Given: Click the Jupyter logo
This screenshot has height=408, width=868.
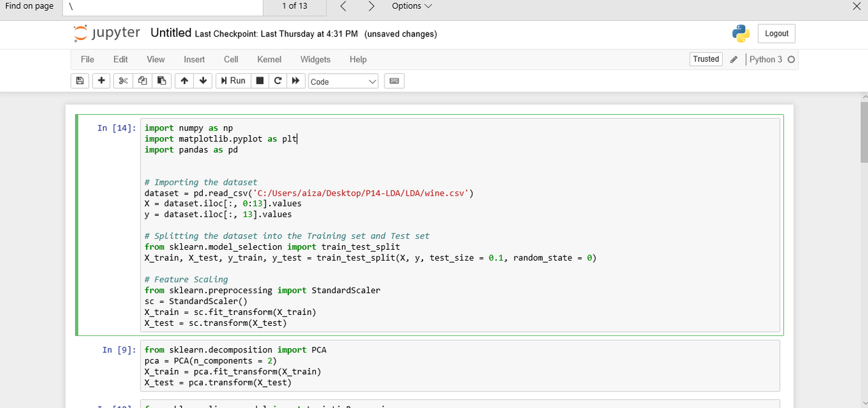Looking at the screenshot, I should pyautogui.click(x=106, y=33).
